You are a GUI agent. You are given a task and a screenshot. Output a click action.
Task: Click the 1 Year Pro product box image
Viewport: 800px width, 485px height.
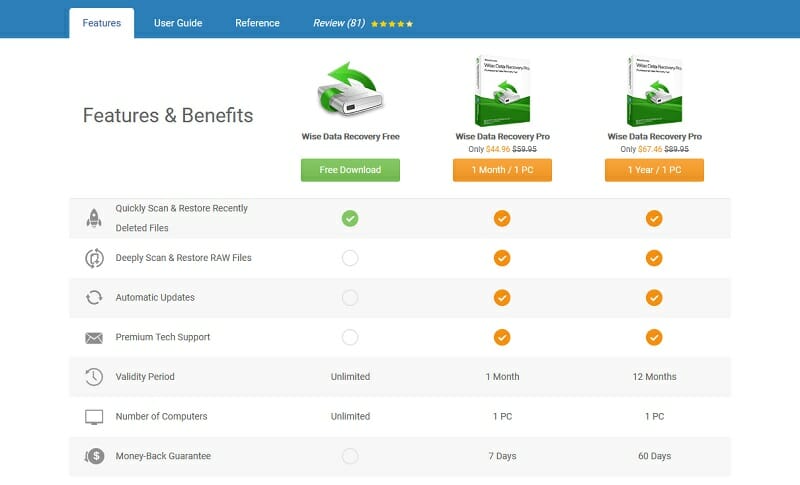pyautogui.click(x=654, y=91)
